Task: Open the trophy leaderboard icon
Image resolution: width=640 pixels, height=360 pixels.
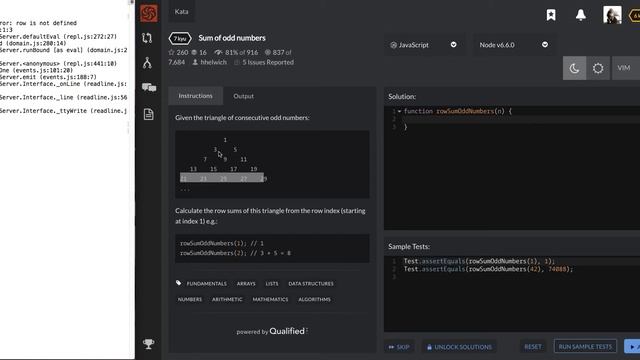Action: [149, 344]
